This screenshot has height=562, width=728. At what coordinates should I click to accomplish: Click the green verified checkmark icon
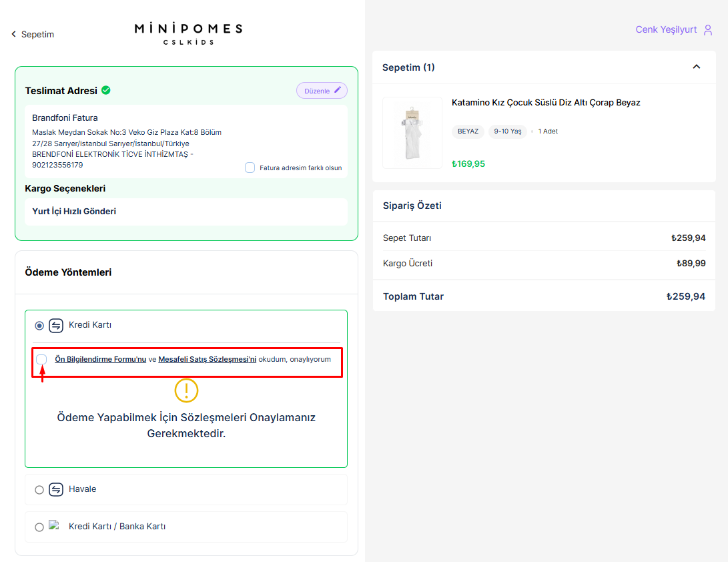point(106,90)
